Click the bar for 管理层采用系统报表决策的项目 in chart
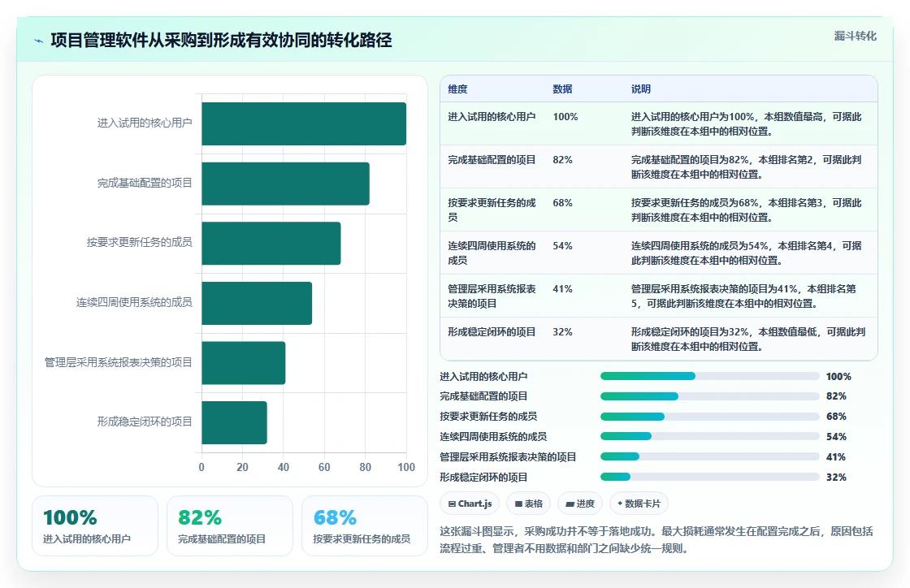 (244, 363)
